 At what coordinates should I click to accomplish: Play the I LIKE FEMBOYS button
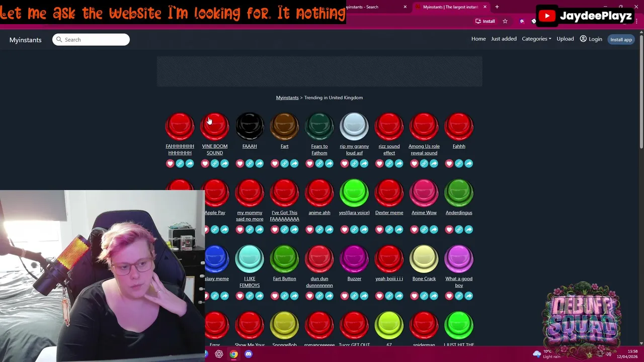tap(250, 259)
